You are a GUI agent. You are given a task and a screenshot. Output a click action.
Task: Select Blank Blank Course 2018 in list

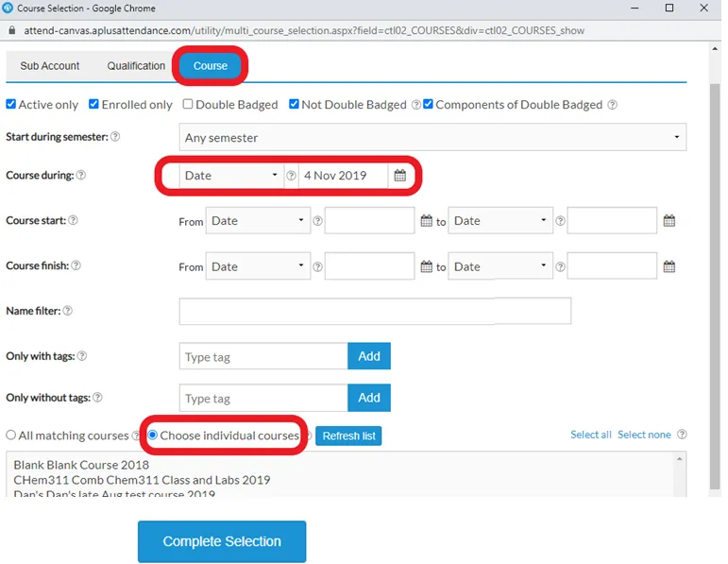81,465
